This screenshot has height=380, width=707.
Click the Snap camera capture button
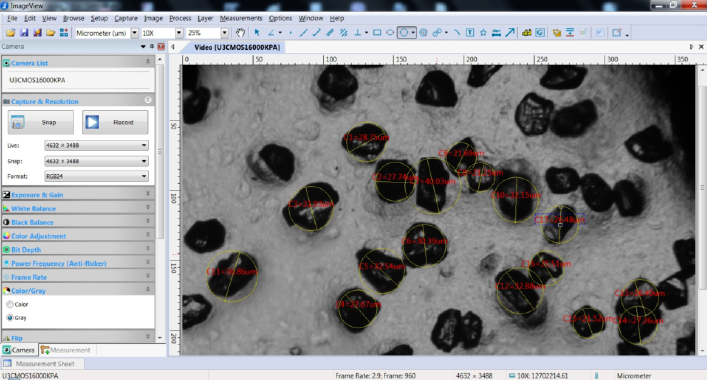(x=41, y=122)
